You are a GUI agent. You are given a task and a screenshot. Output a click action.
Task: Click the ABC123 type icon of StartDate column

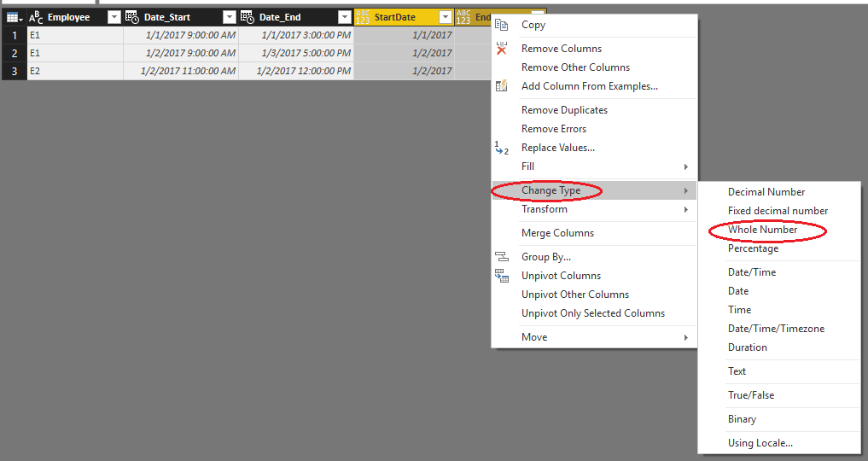363,18
